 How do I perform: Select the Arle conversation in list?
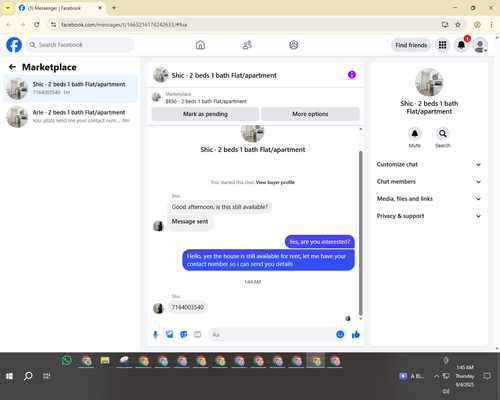[x=70, y=117]
